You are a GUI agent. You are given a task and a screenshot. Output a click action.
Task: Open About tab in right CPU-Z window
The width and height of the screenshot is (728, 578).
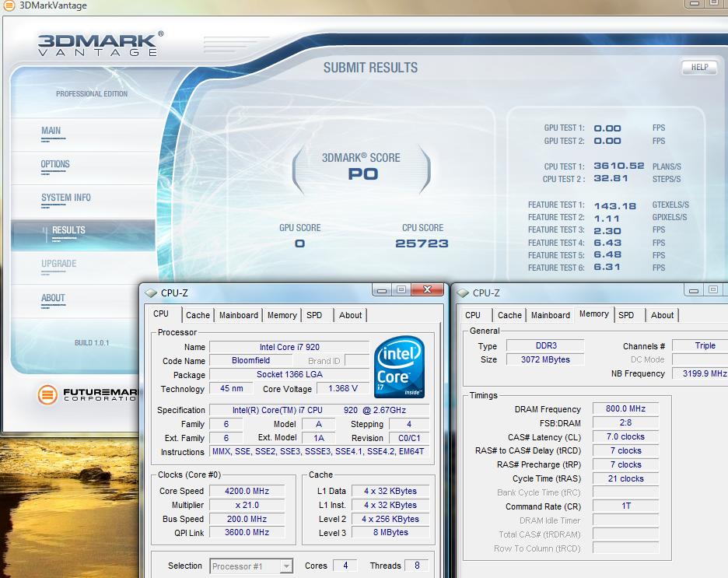[x=663, y=315]
